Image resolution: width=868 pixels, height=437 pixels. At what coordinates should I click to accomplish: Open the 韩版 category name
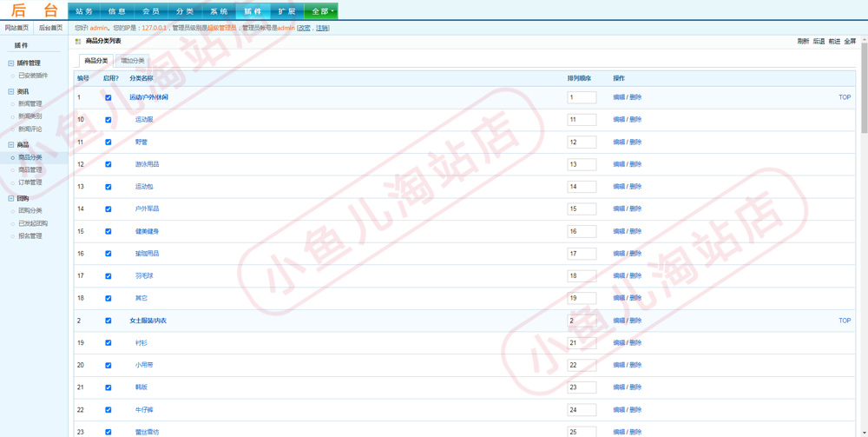[x=141, y=387]
